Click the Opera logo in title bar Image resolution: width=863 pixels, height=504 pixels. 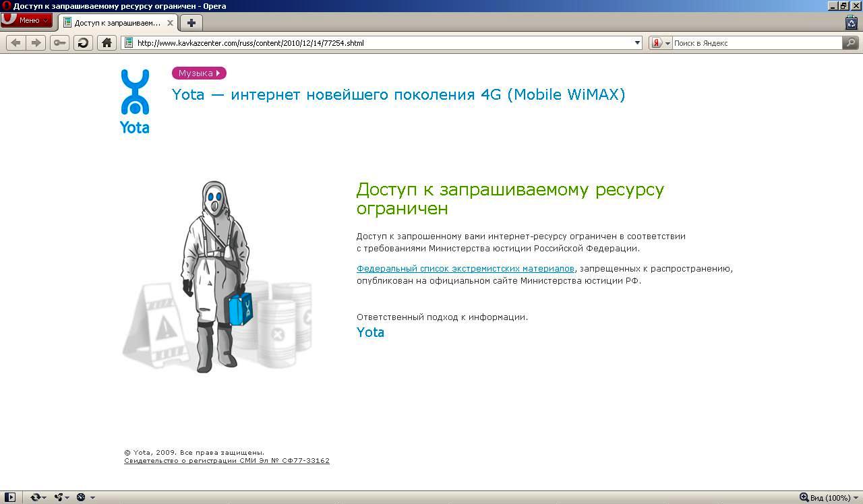click(x=6, y=6)
